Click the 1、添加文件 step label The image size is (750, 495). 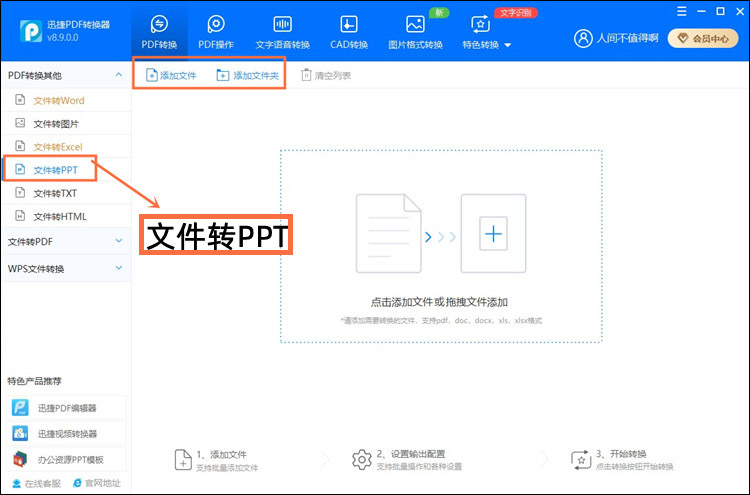tap(221, 454)
